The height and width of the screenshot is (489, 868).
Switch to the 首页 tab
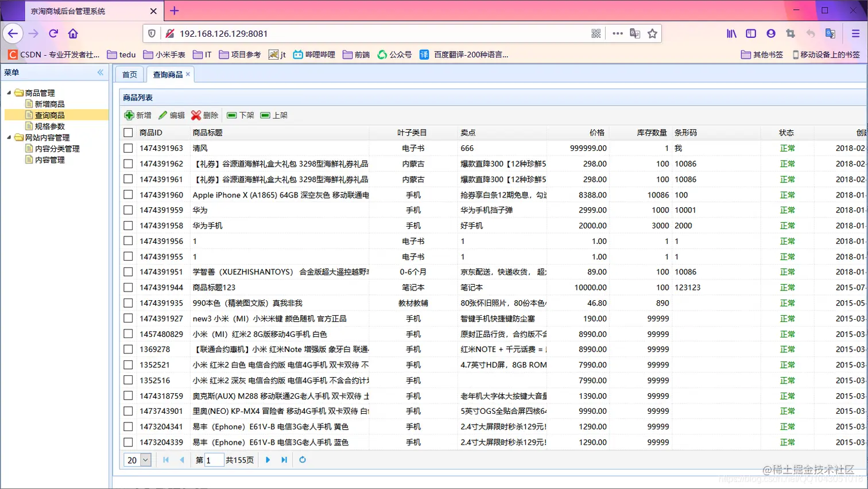(129, 73)
